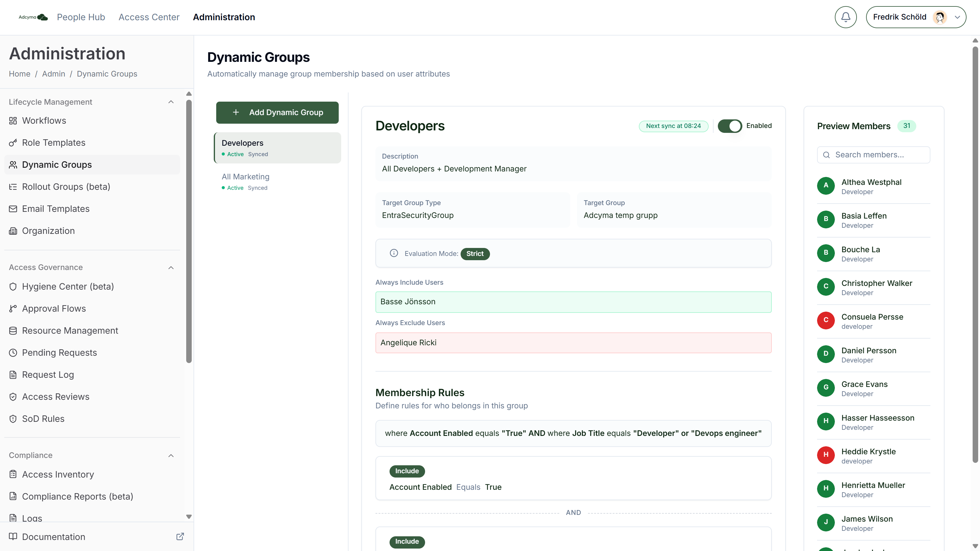Click Consuela Persse red avatar
The height and width of the screenshot is (551, 980).
[x=826, y=320]
